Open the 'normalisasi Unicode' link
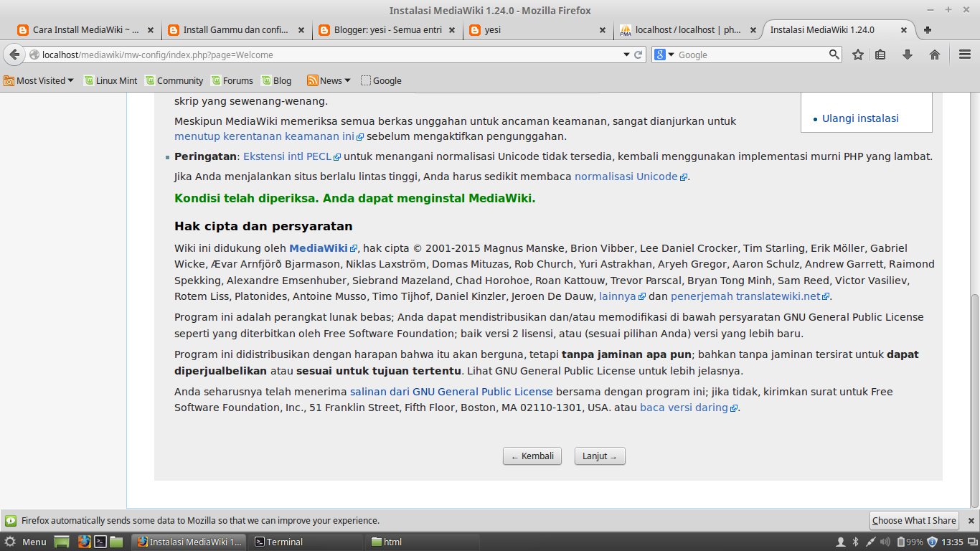 (x=631, y=176)
